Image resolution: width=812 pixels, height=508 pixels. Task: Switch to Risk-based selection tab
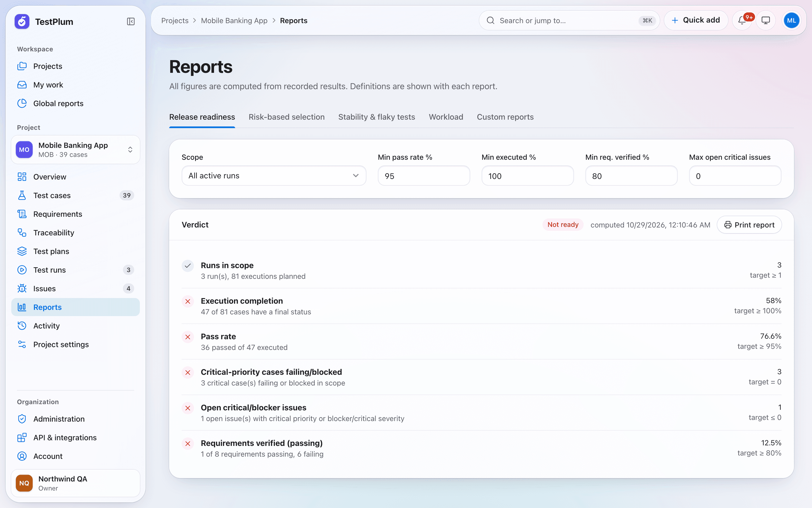point(286,117)
